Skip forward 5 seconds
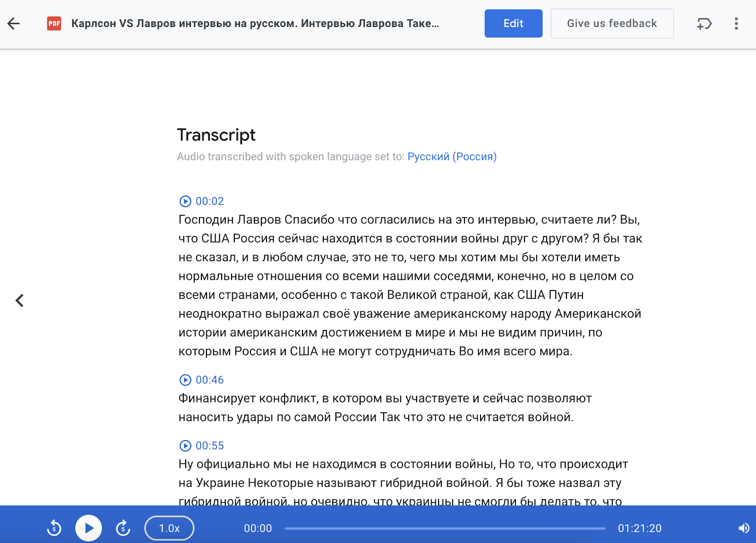Viewport: 756px width, 543px height. (x=123, y=528)
